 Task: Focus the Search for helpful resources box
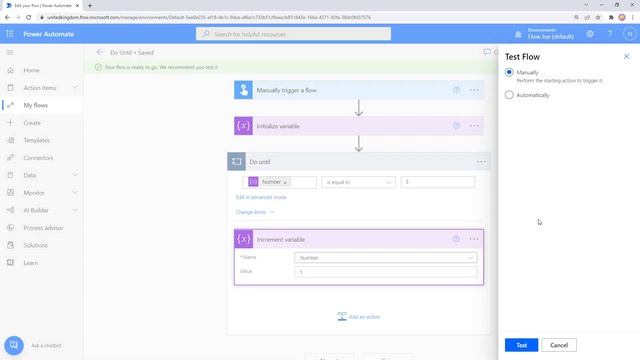[x=293, y=34]
